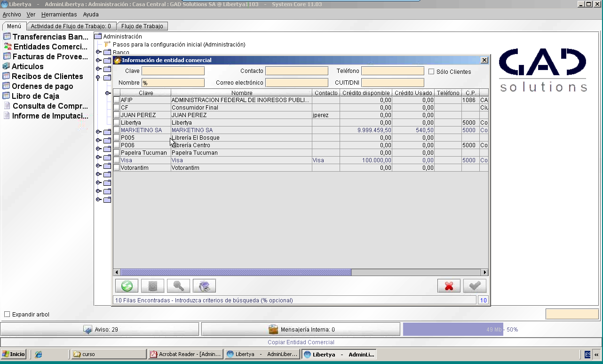Select the Pasos para la configuración inicial item
Image resolution: width=603 pixels, height=364 pixels.
[x=179, y=45]
